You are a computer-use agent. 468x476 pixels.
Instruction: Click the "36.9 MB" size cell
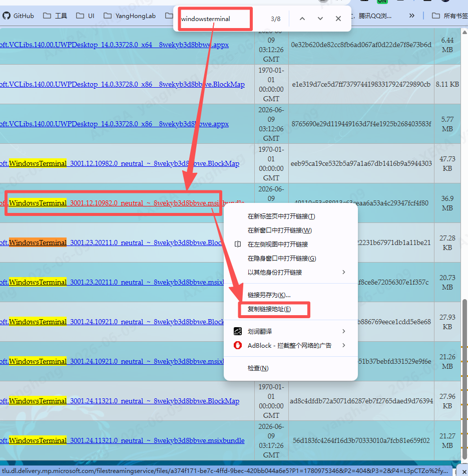coord(447,203)
